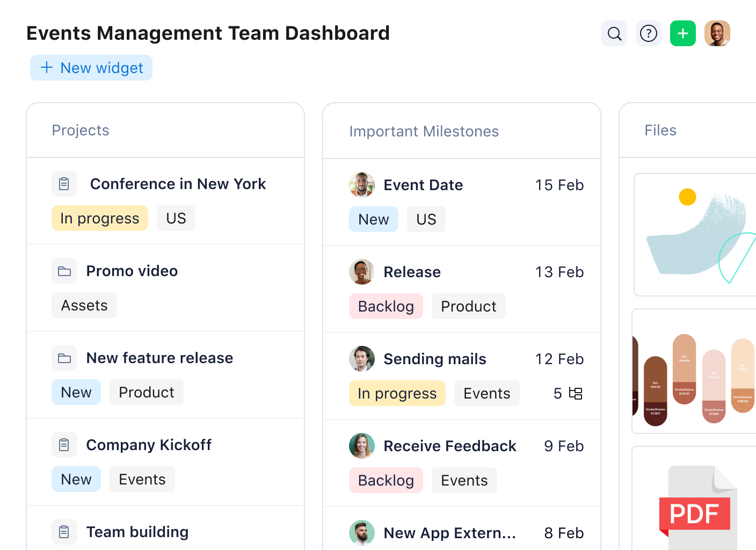Open the Events tag on Receive Feedback

click(464, 480)
